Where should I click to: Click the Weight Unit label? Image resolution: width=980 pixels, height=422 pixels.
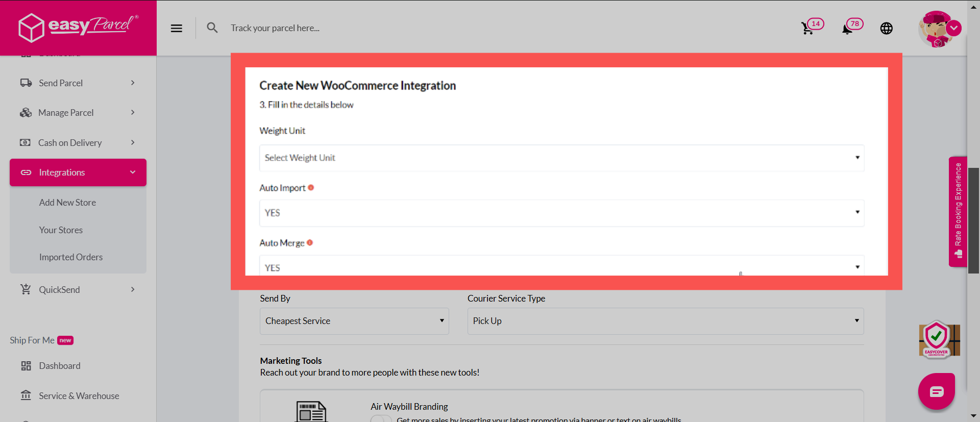pyautogui.click(x=282, y=131)
